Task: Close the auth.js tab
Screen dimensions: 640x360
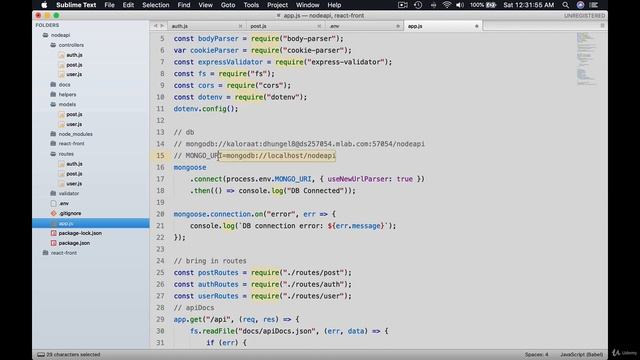Action: [x=240, y=26]
